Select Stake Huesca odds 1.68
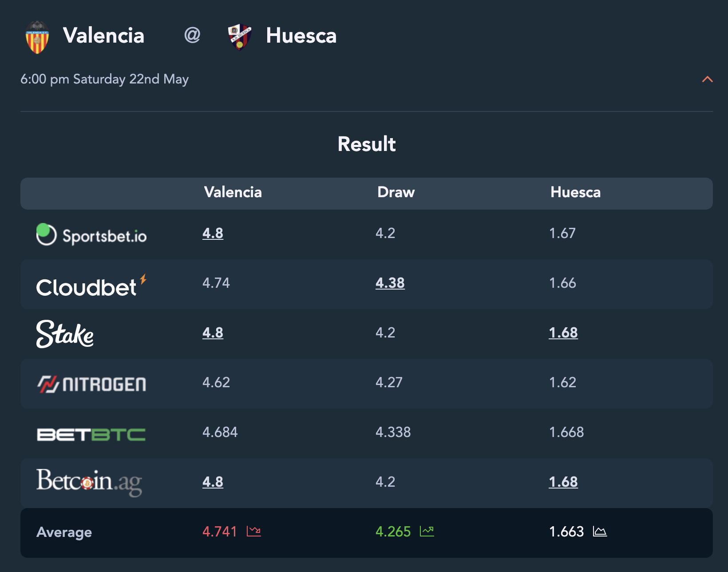Viewport: 728px width, 572px height. pyautogui.click(x=563, y=333)
